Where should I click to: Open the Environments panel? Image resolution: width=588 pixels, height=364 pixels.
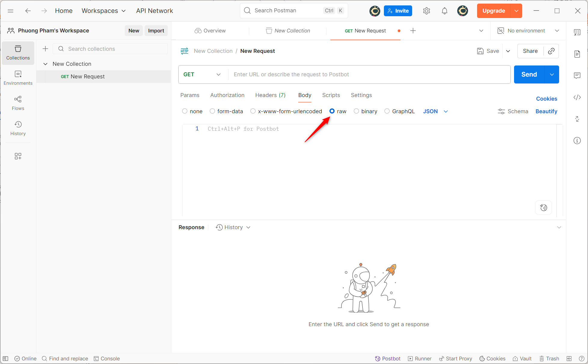[18, 77]
